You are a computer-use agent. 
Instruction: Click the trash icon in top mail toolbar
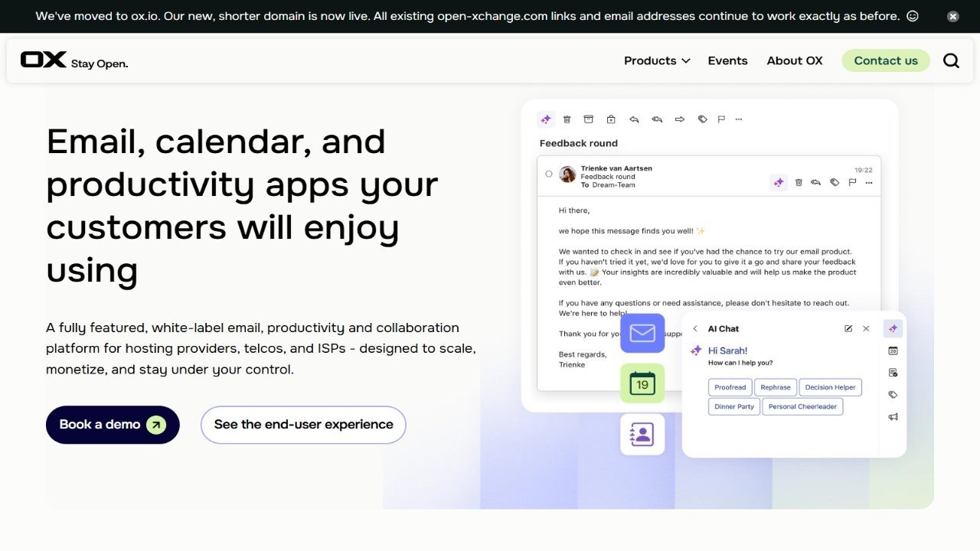click(567, 119)
